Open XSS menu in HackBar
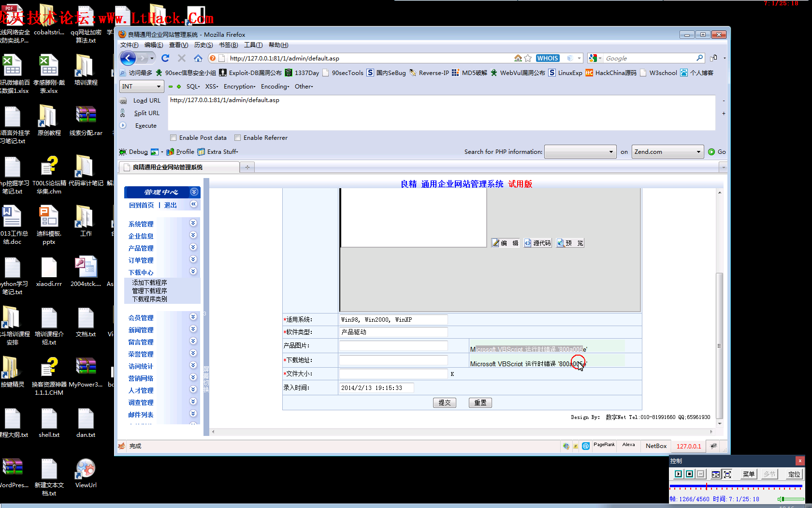Image resolution: width=812 pixels, height=508 pixels. (x=212, y=87)
